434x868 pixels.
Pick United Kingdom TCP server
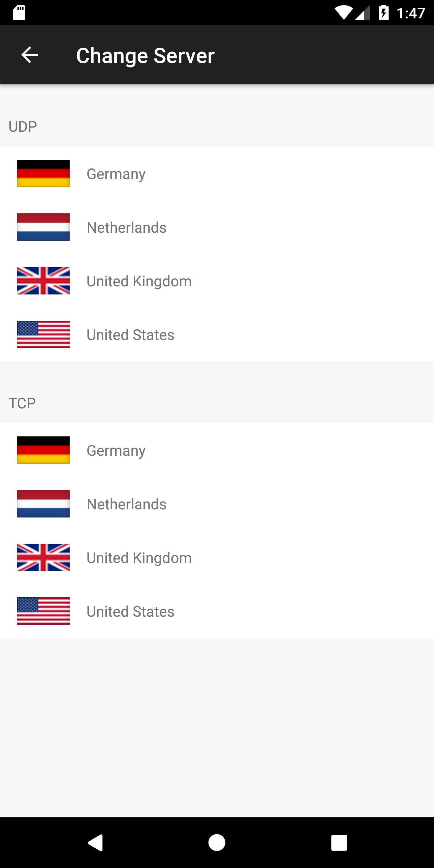(139, 558)
